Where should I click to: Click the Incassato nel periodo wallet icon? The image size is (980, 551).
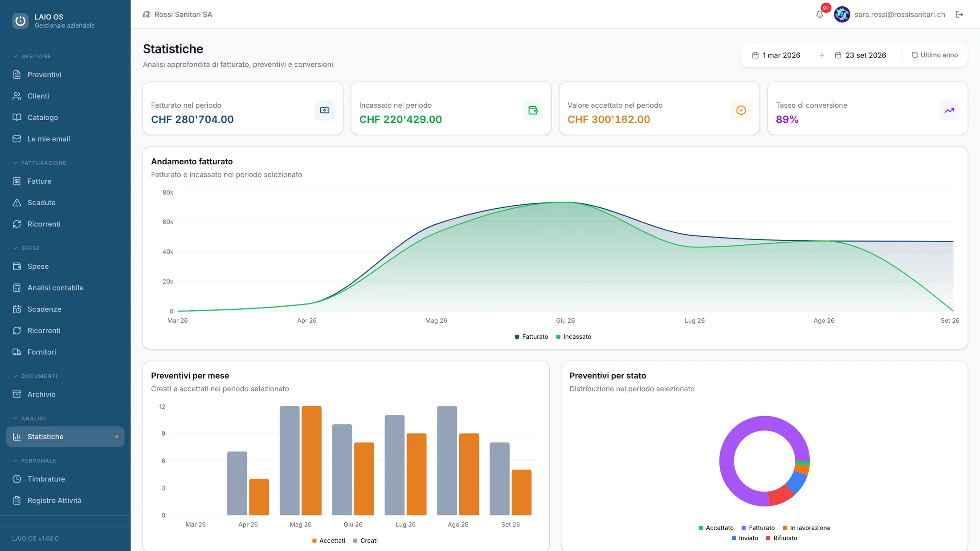(x=533, y=110)
